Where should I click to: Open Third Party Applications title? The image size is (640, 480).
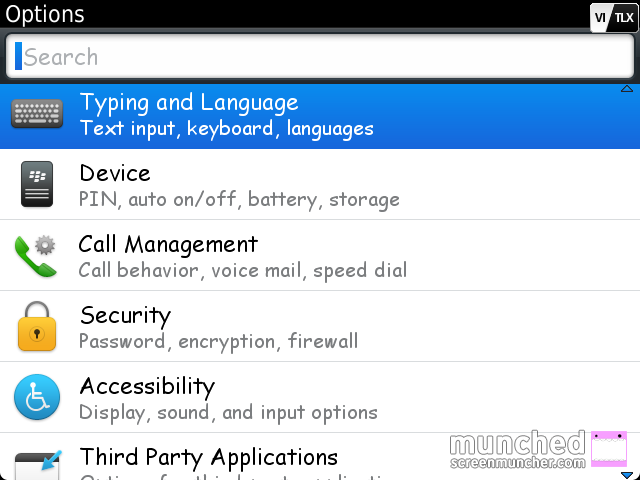209,457
